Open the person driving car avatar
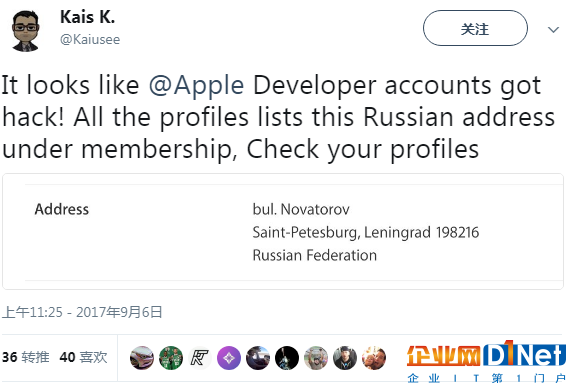This screenshot has width=566, height=383. 258,358
